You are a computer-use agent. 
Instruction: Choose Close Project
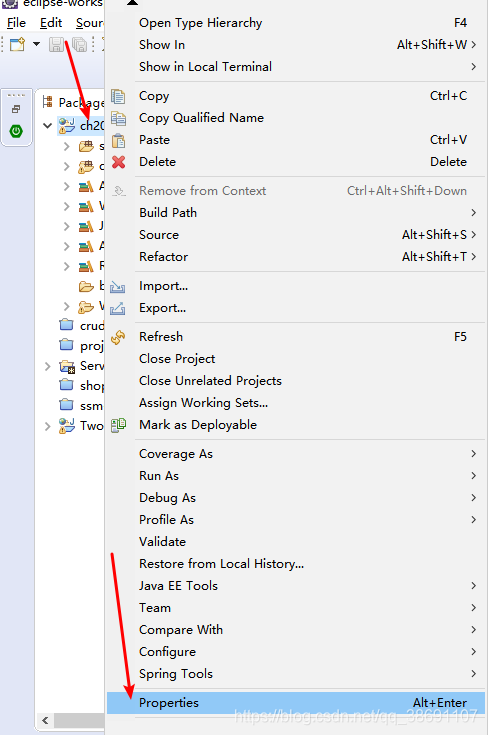pyautogui.click(x=296, y=359)
